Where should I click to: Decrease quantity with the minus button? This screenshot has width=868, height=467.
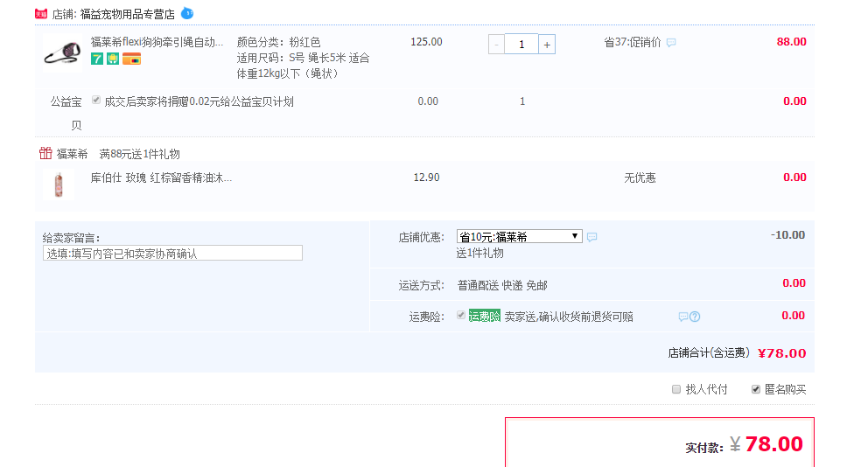tap(496, 45)
